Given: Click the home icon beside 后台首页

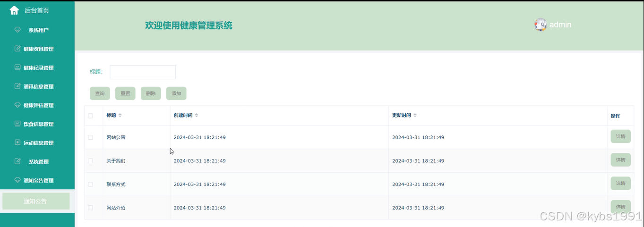Looking at the screenshot, I should 14,10.
